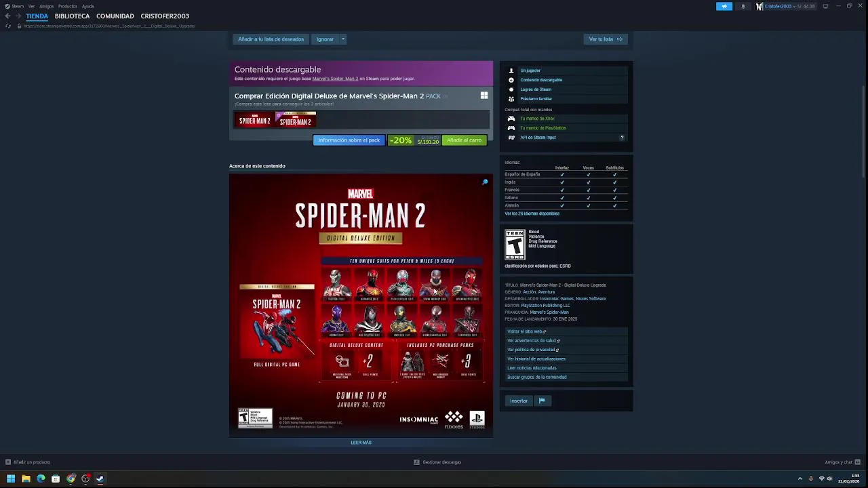Viewport: 868px width, 488px height.
Task: Click the family sharing icon
Action: click(511, 99)
